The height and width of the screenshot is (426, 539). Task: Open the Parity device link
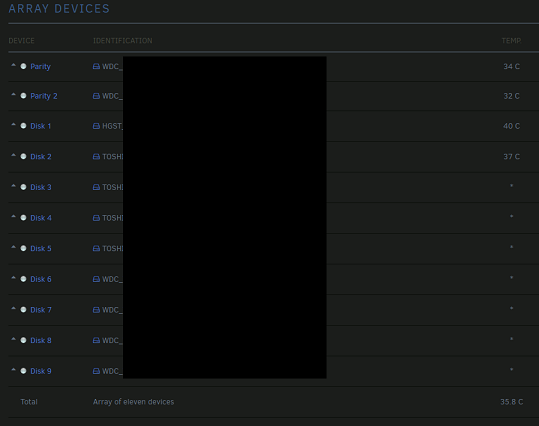coord(41,67)
